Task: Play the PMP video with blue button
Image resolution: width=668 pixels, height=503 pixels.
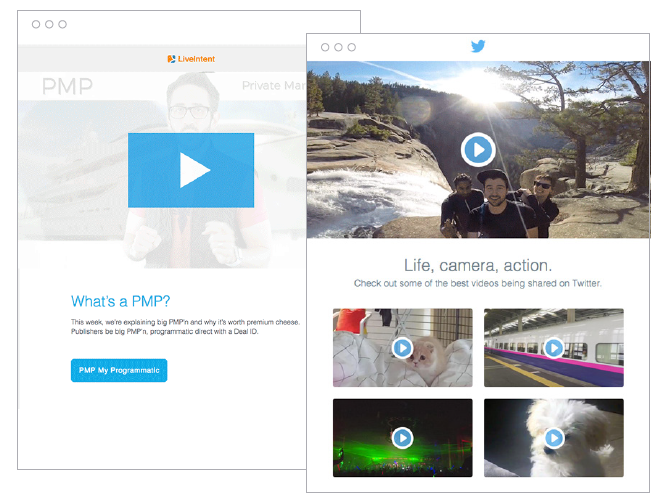Action: (x=191, y=170)
